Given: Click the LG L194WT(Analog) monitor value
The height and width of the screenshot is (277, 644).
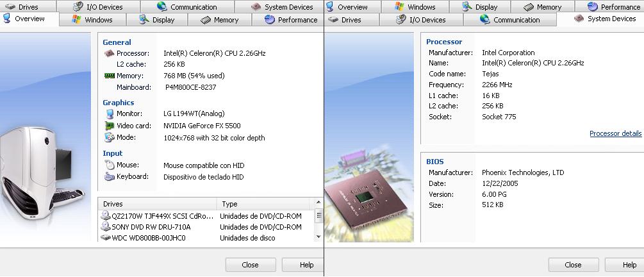Looking at the screenshot, I should tap(194, 113).
